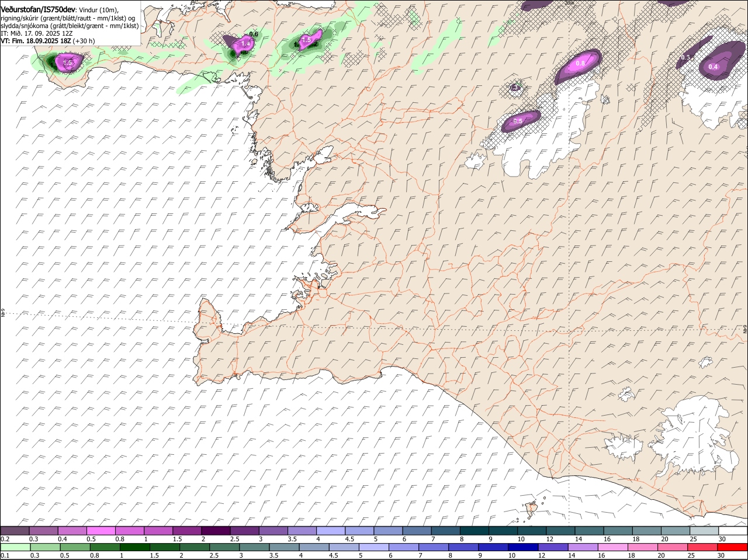
Task: Click the 'Vindur (10m),' header text
Action: click(98, 11)
